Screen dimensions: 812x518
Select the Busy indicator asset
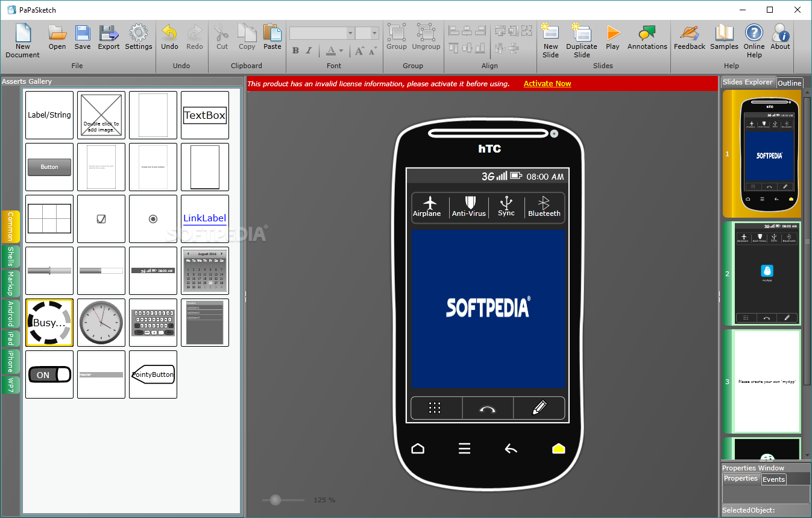(x=49, y=323)
